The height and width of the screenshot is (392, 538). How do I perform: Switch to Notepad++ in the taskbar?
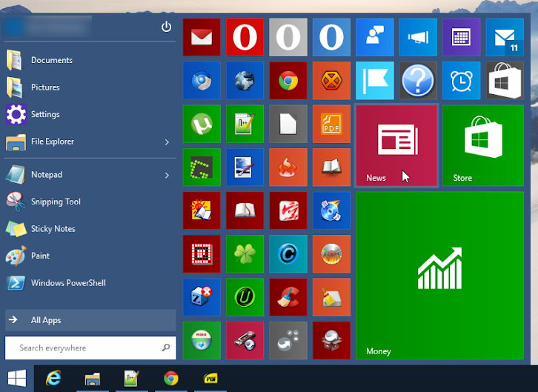click(131, 379)
